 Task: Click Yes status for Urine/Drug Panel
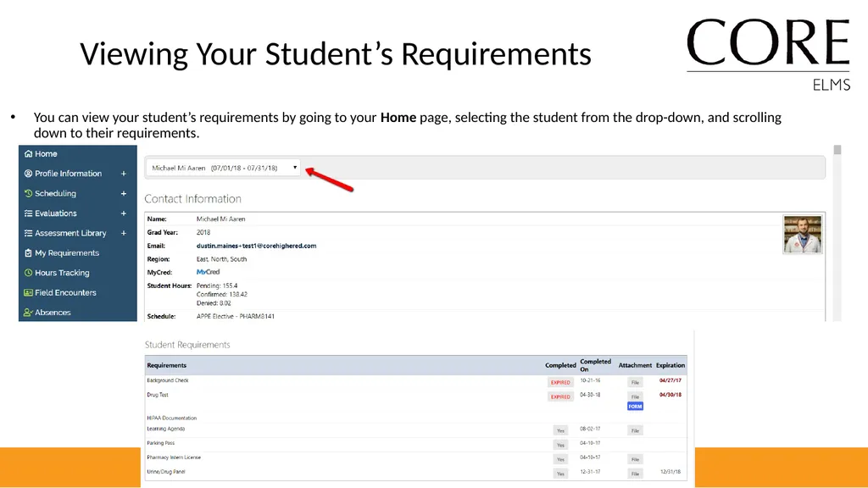coord(560,474)
